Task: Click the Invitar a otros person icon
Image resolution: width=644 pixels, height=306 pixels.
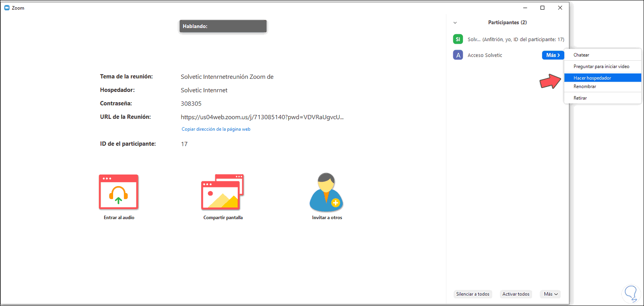Action: pyautogui.click(x=326, y=192)
